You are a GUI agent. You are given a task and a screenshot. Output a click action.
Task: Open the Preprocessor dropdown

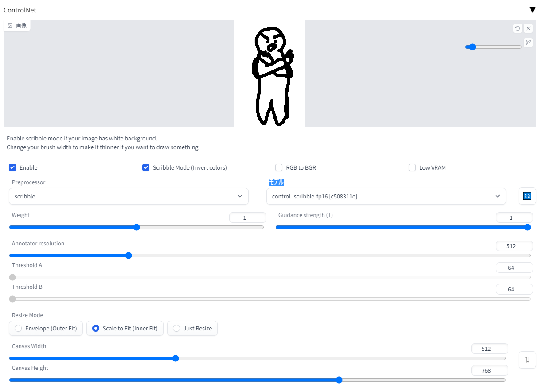point(129,196)
